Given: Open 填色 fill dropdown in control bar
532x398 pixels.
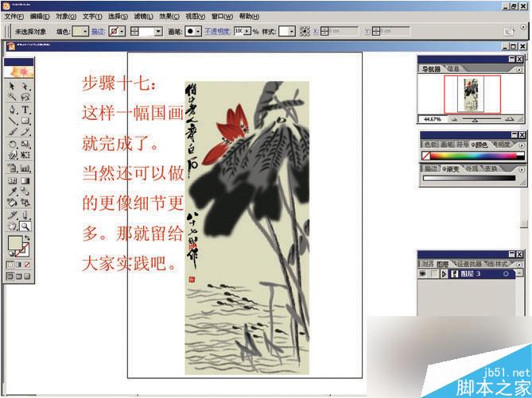Looking at the screenshot, I should point(85,32).
